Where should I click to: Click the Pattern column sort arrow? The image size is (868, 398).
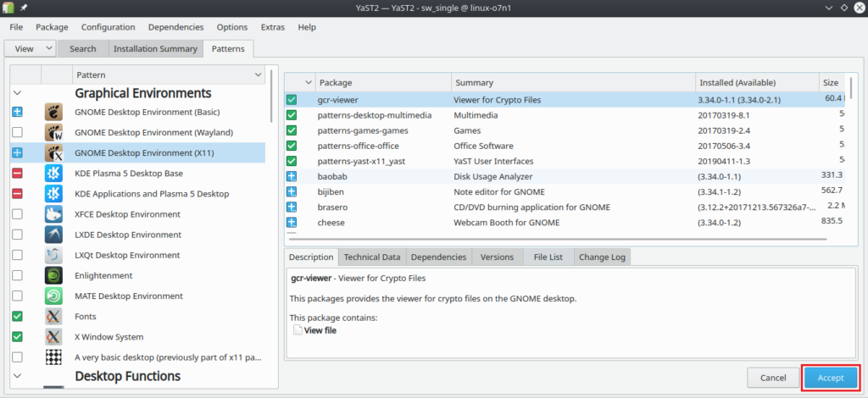pyautogui.click(x=258, y=75)
